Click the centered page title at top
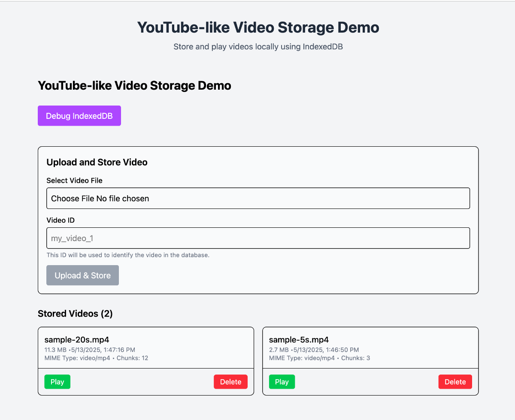 pyautogui.click(x=258, y=27)
